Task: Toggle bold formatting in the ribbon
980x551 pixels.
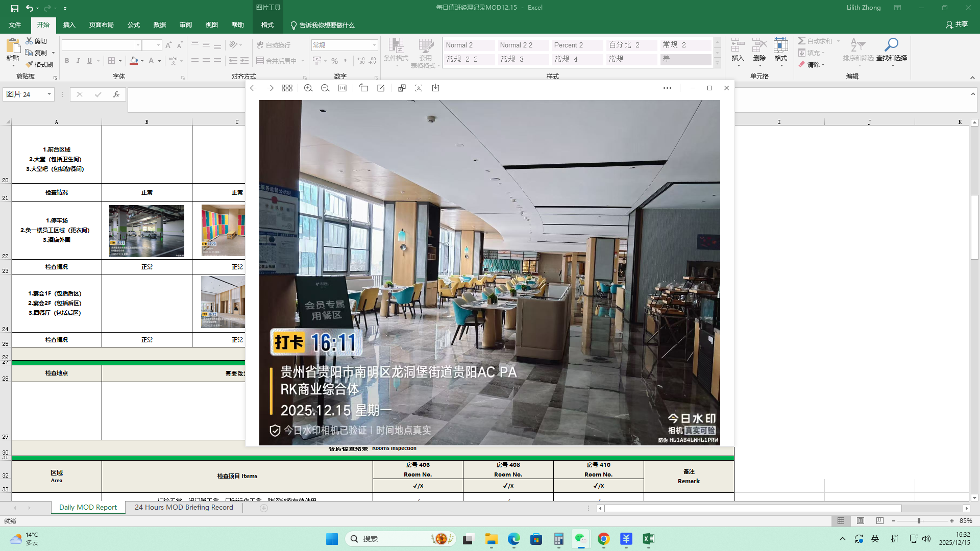Action: point(67,61)
